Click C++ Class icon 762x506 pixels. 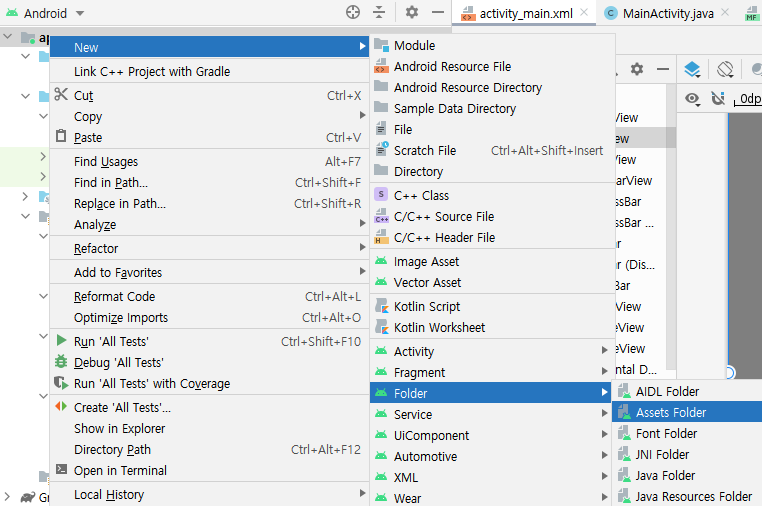pos(381,194)
